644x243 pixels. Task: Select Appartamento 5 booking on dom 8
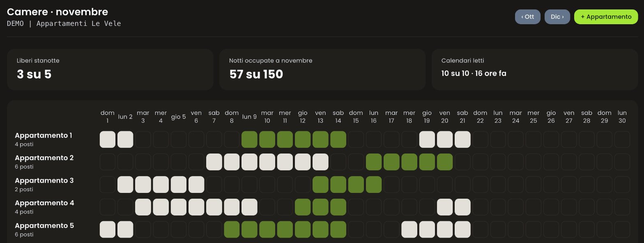click(232, 229)
